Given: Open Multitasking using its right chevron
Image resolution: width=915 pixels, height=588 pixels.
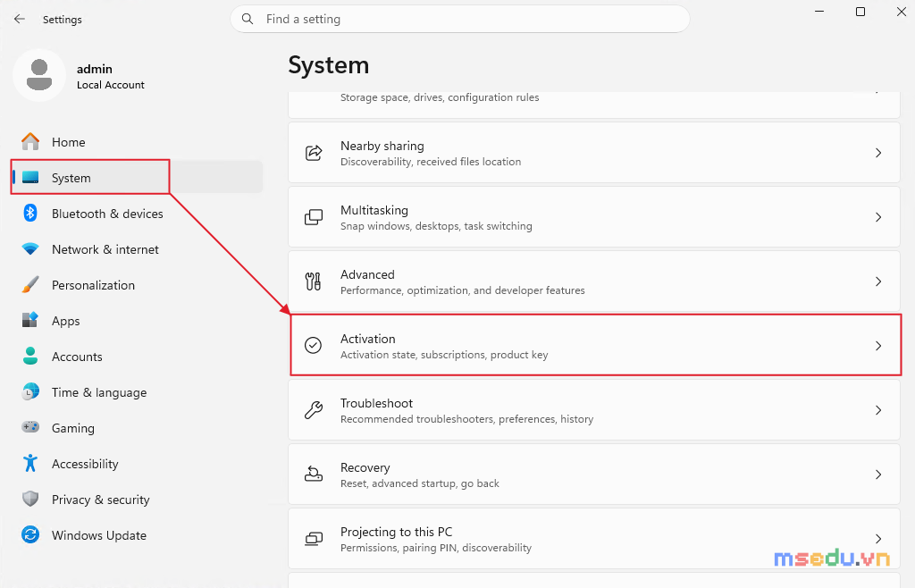Looking at the screenshot, I should pos(878,217).
